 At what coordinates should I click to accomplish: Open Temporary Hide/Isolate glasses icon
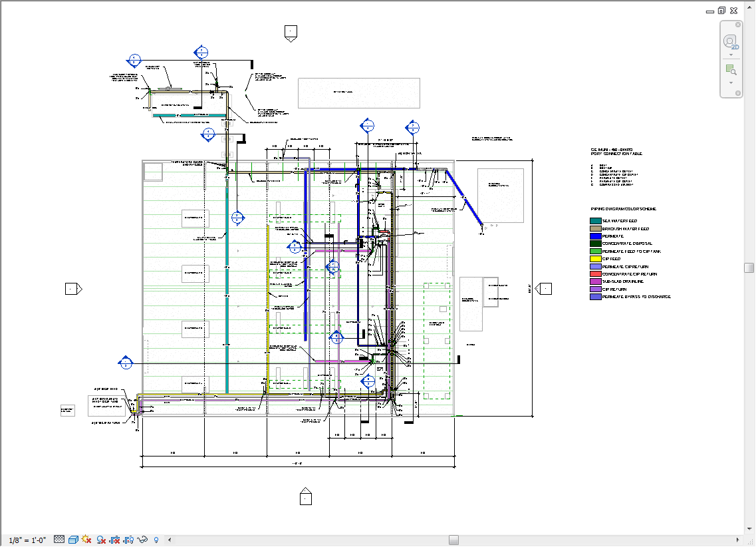(142, 539)
